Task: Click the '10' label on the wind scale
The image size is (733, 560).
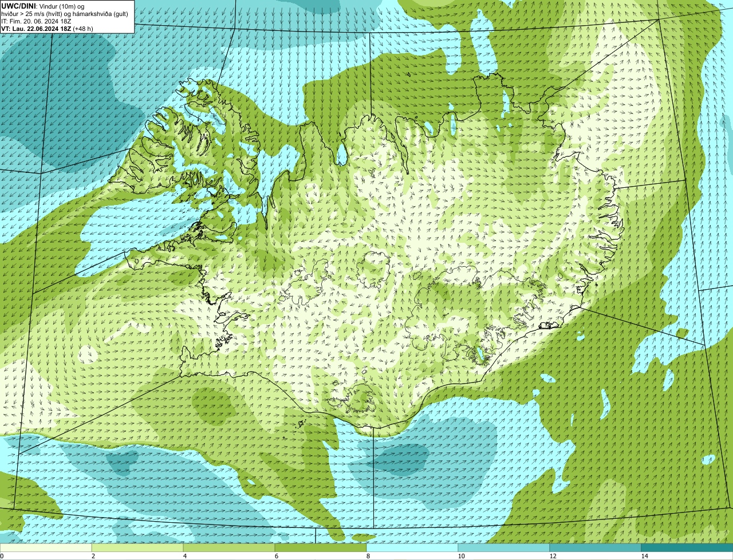Action: point(461,556)
